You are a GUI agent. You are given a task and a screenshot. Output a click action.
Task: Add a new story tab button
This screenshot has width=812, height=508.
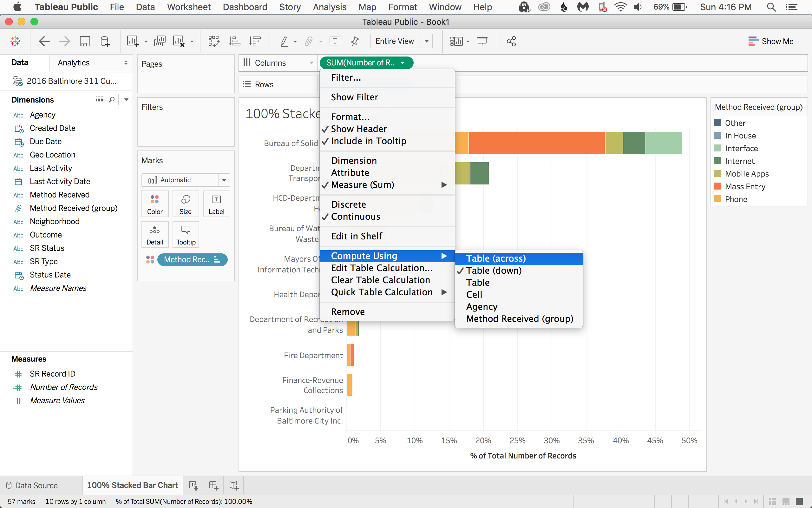[234, 485]
